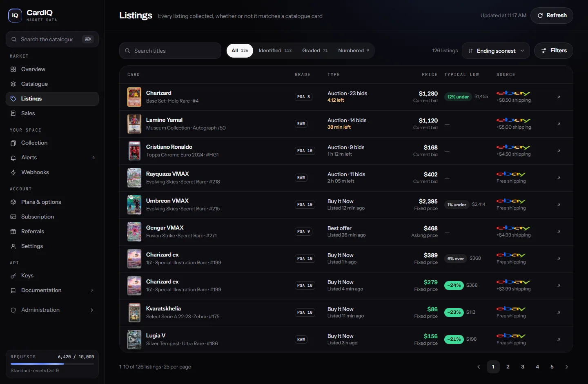Viewport: 588px width, 384px height.
Task: Select the Identified 118 tab
Action: click(x=275, y=51)
